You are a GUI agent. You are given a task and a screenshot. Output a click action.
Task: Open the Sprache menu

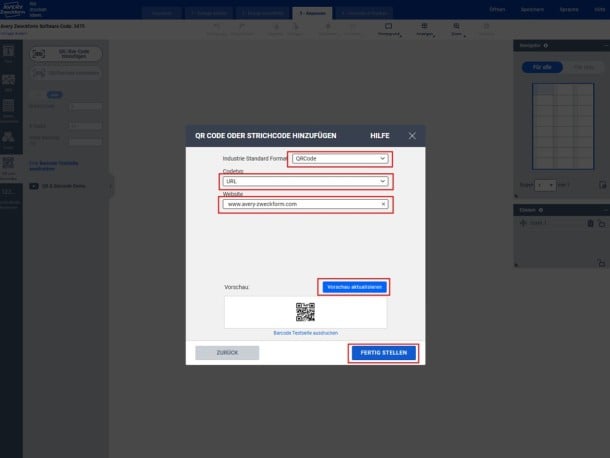(569, 9)
